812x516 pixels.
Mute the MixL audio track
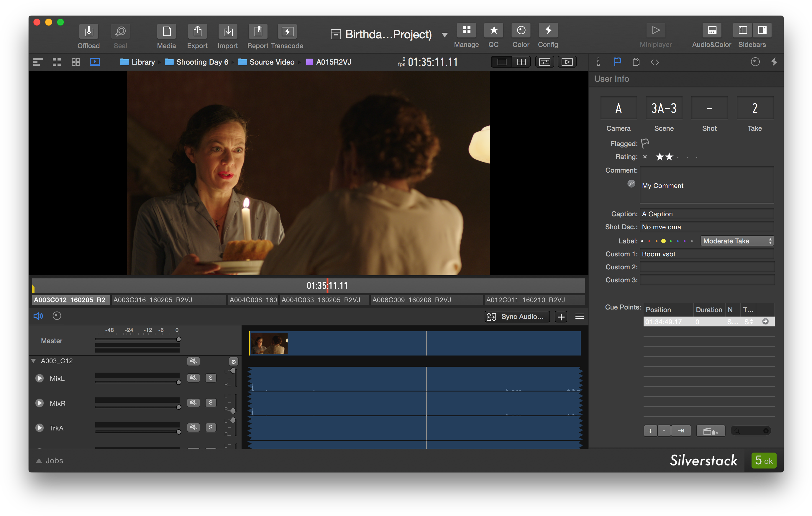tap(193, 378)
